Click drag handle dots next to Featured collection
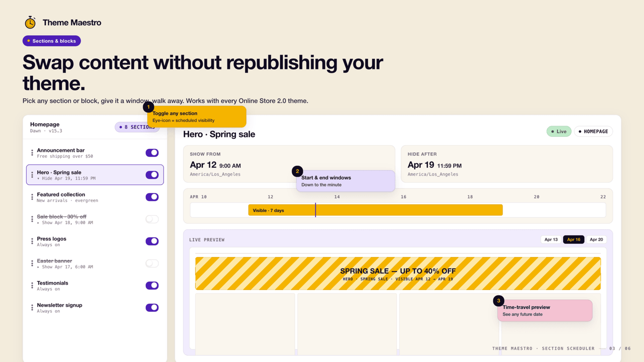The image size is (644, 362). (x=32, y=197)
